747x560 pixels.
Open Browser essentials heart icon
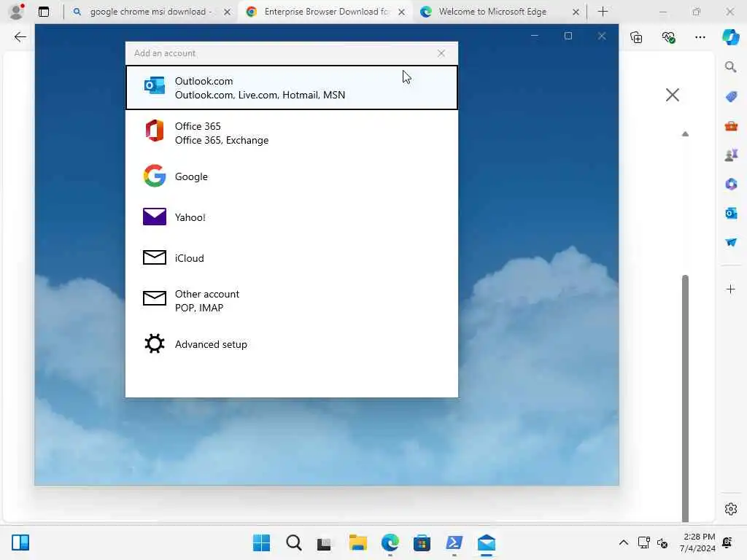click(x=668, y=37)
